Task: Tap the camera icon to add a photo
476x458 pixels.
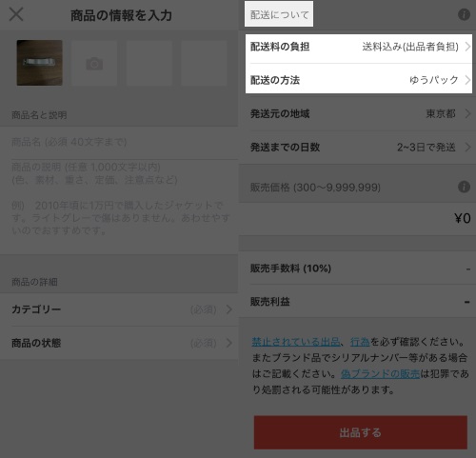Action: (94, 63)
